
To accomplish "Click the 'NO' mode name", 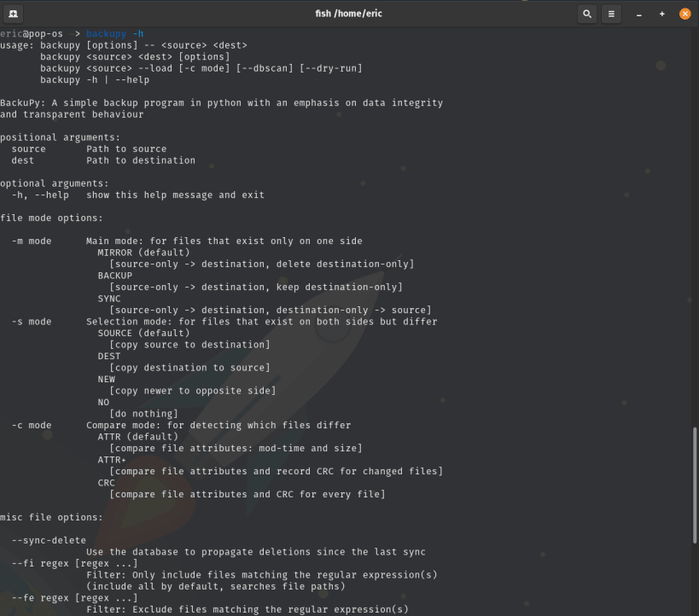I will (x=103, y=403).
